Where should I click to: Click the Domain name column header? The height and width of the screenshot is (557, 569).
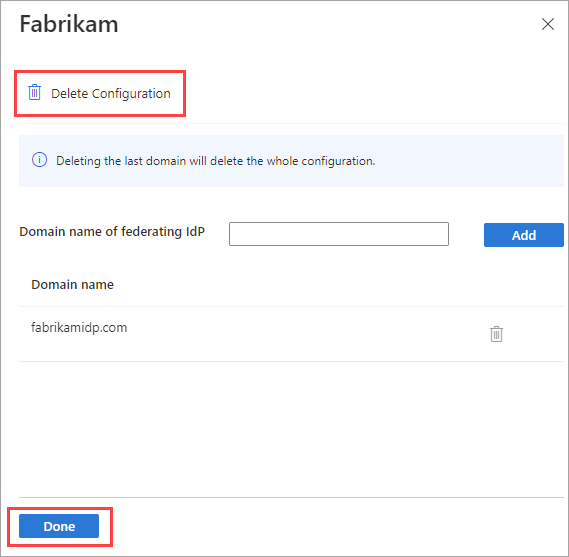click(73, 284)
